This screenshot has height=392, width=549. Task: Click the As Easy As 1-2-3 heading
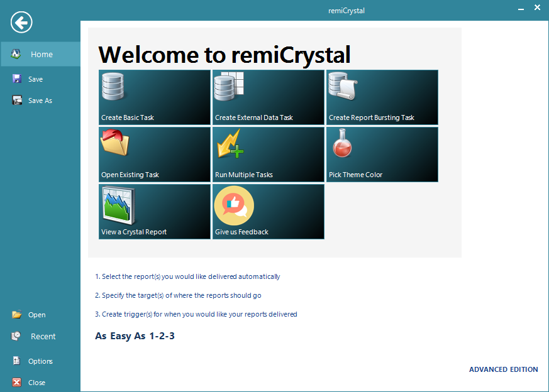click(x=135, y=335)
